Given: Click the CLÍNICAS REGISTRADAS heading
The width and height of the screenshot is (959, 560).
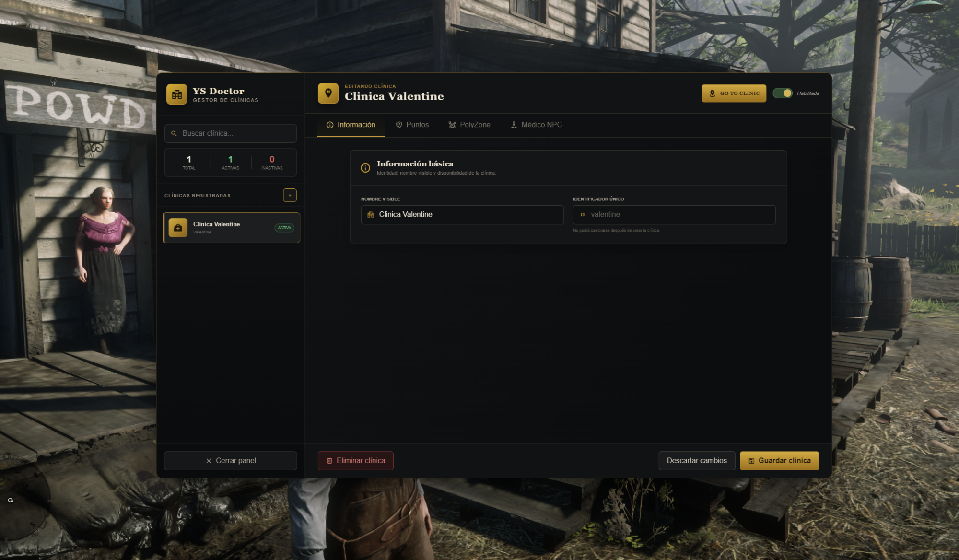Looking at the screenshot, I should tap(198, 196).
